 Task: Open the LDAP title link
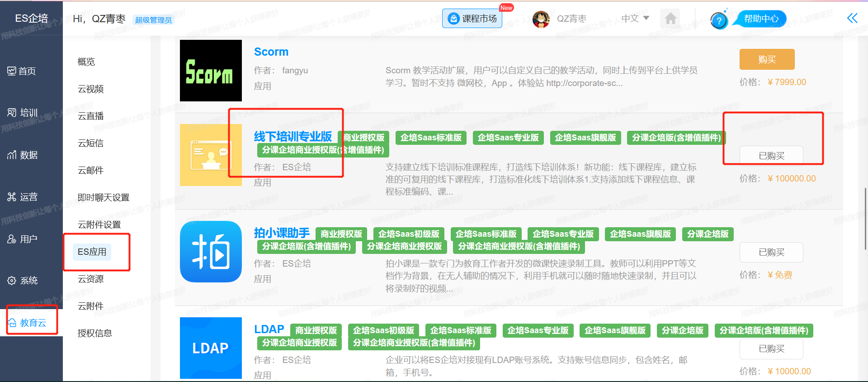[269, 329]
